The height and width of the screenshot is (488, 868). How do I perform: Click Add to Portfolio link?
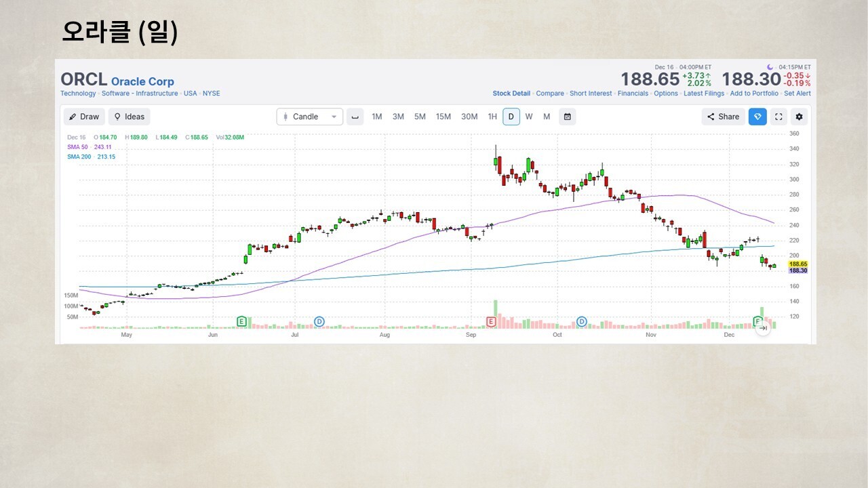tap(754, 94)
